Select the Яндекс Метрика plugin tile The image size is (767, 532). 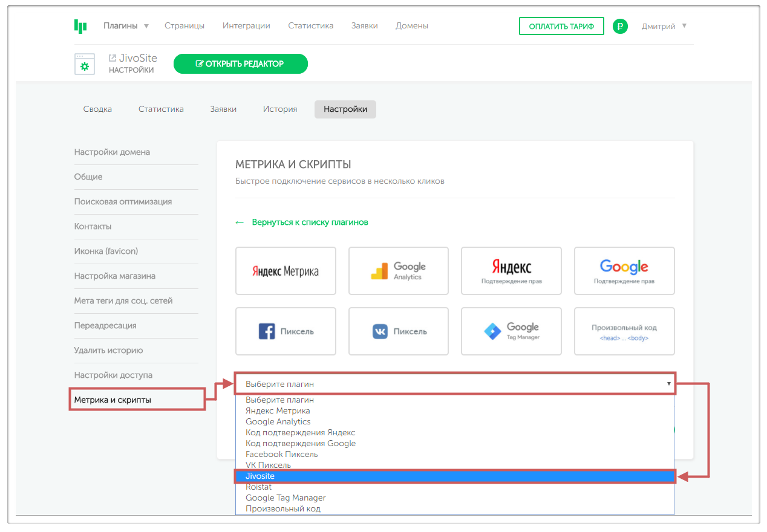286,271
